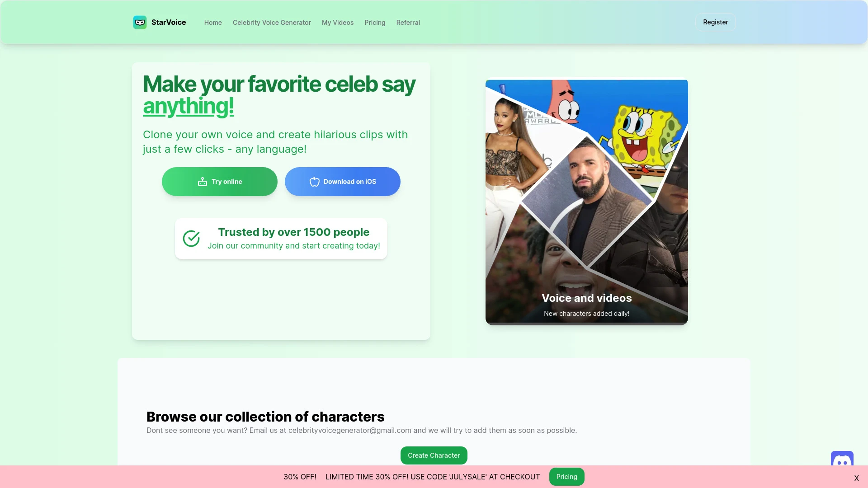Viewport: 868px width, 488px height.
Task: Click the close X button on sale banner
Action: click(x=857, y=478)
